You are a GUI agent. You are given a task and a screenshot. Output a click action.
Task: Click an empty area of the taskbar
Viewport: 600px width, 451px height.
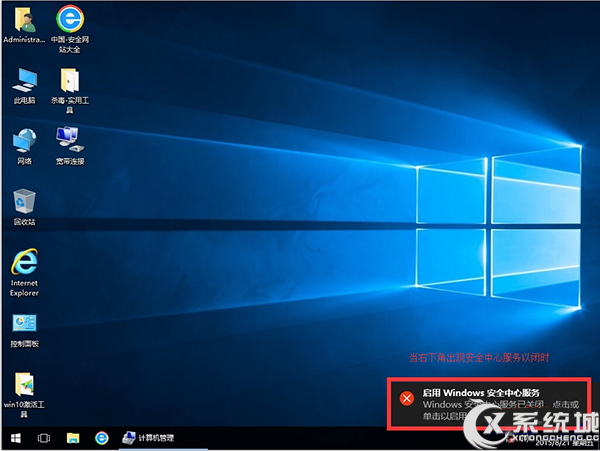tap(300, 438)
